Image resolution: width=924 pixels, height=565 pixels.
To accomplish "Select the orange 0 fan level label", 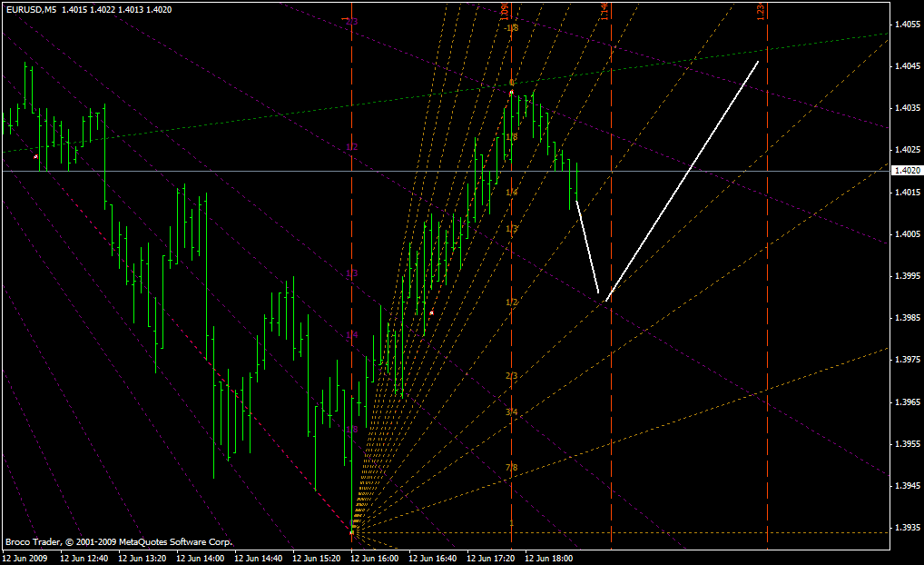I will point(512,83).
